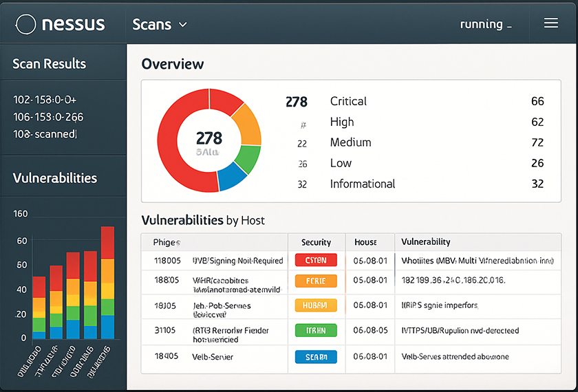Viewport: 578px width, 392px height.
Task: Click the yellow severity badge in row 18J05
Action: (316, 305)
